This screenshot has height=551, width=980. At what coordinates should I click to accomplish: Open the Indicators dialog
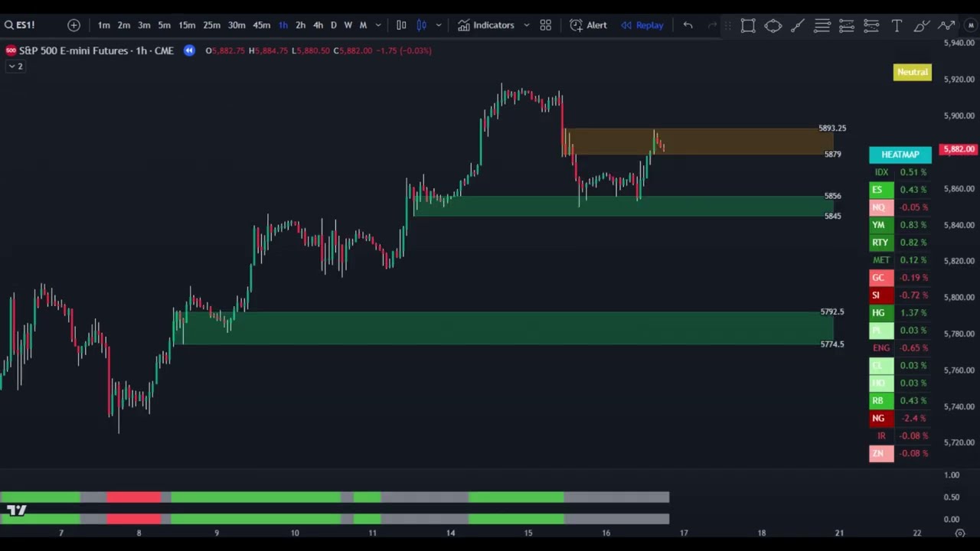486,25
